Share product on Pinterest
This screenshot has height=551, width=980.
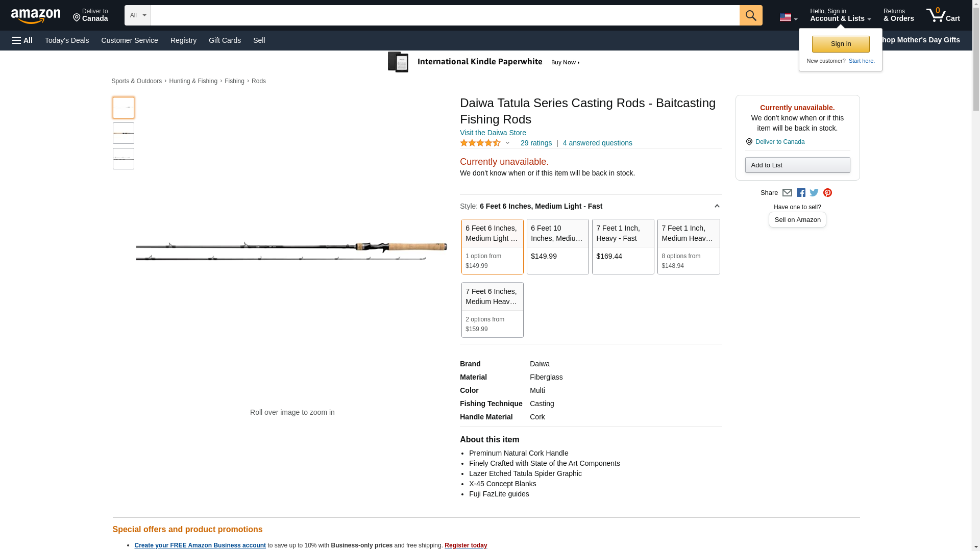[x=827, y=193]
